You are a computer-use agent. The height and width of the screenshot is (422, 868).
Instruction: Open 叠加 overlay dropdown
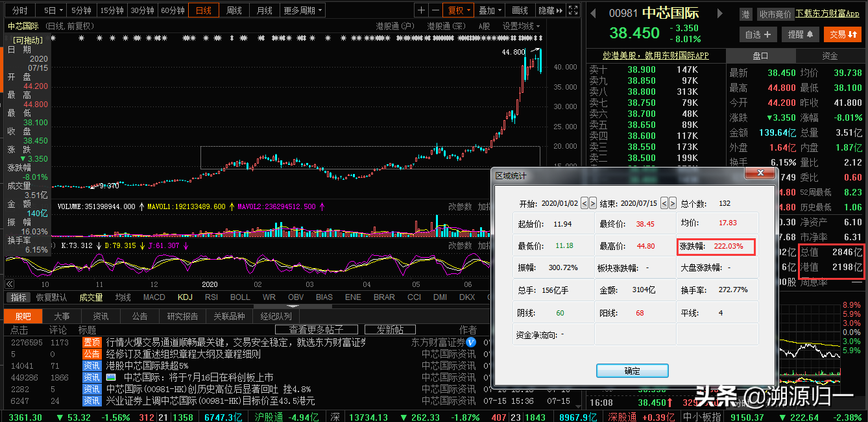pos(490,10)
